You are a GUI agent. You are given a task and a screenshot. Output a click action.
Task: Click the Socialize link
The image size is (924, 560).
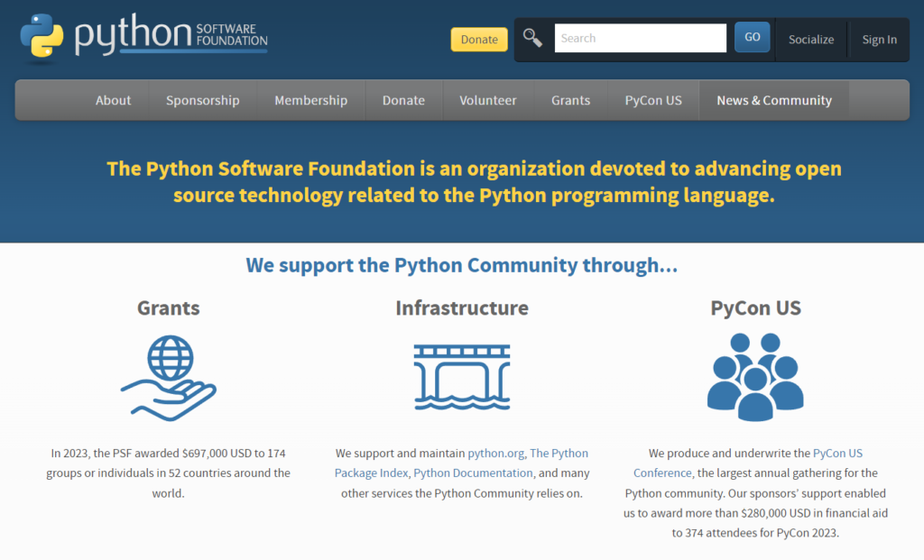coord(810,39)
